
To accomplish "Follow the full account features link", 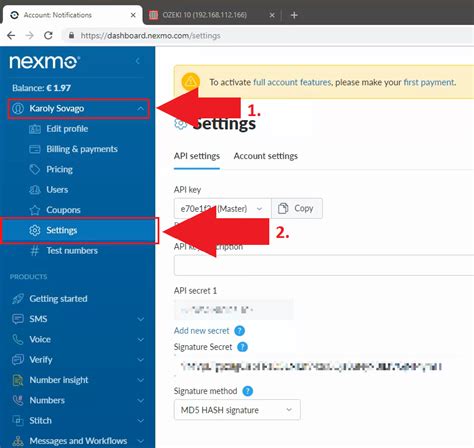I will (x=292, y=82).
